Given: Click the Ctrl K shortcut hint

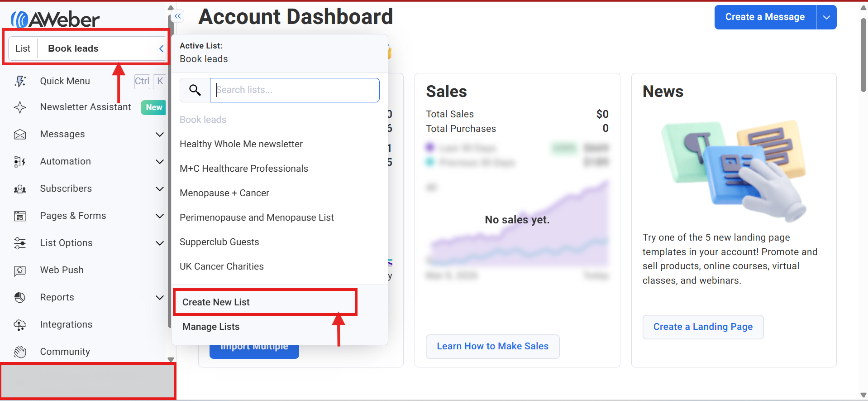Looking at the screenshot, I should click(x=150, y=81).
